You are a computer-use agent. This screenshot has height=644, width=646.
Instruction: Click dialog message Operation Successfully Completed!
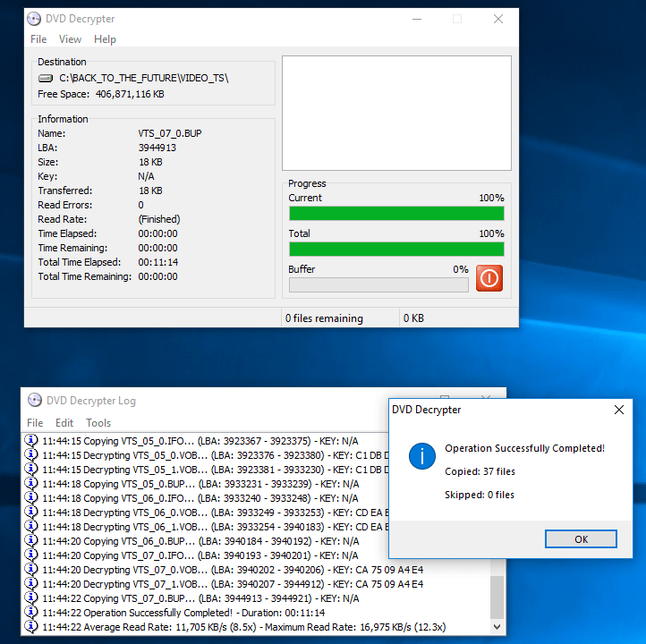[524, 448]
